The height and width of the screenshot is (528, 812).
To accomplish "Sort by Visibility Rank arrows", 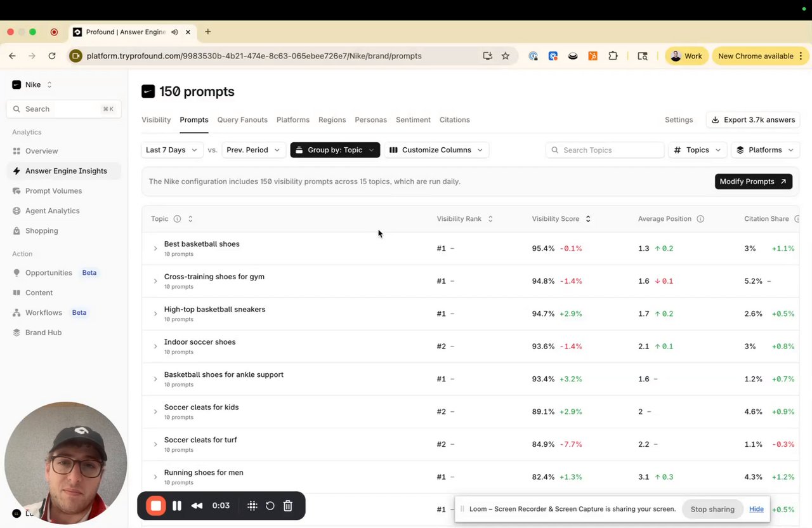I will 490,219.
